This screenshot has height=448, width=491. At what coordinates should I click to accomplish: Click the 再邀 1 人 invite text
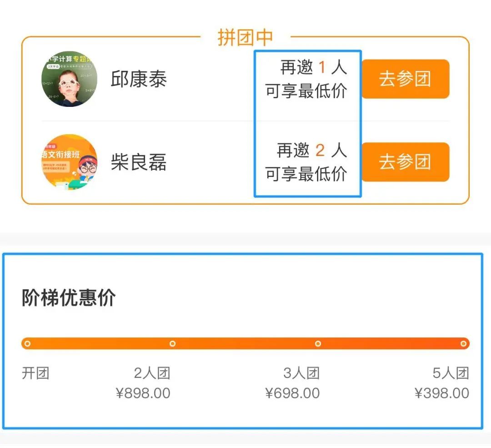[x=313, y=68]
